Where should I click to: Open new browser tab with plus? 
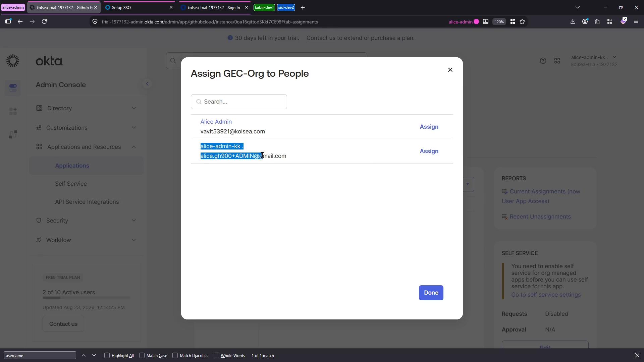click(x=303, y=7)
